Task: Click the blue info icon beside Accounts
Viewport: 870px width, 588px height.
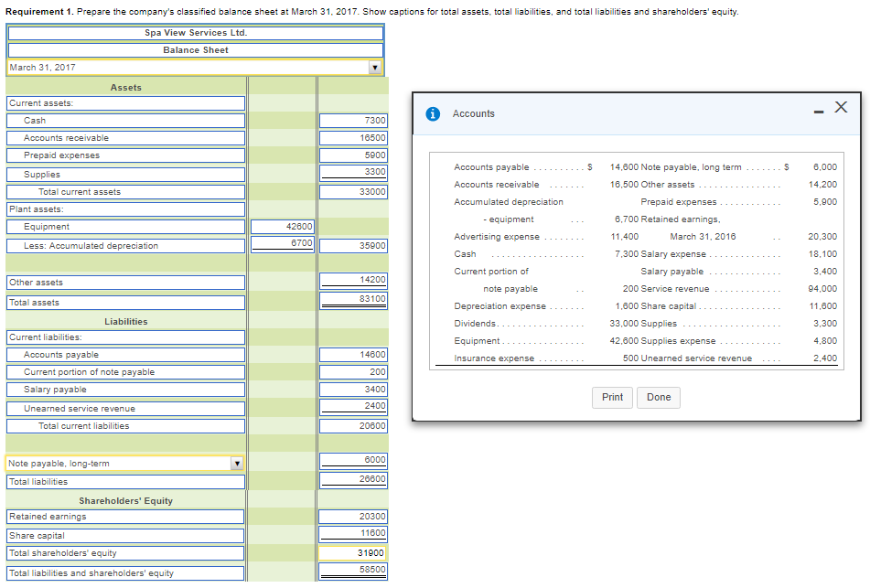Action: pos(433,113)
